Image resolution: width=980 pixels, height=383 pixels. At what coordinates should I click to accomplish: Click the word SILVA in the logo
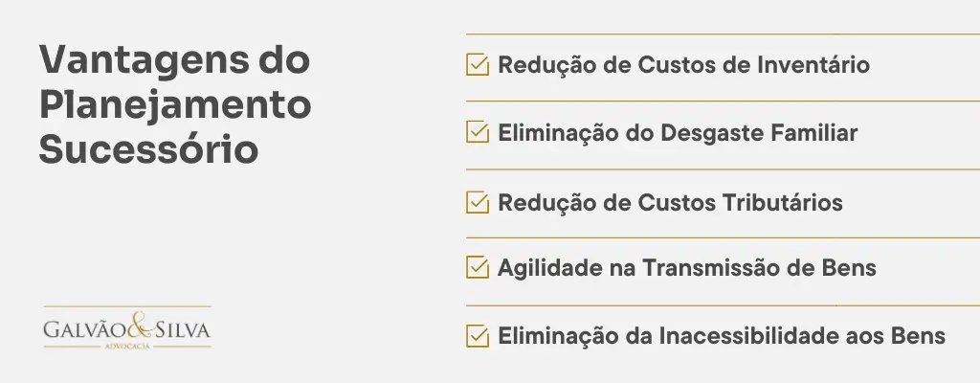[x=182, y=329]
